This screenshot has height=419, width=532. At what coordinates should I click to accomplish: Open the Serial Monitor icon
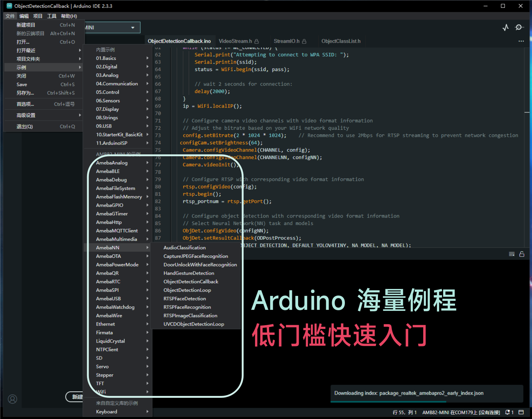pos(519,27)
